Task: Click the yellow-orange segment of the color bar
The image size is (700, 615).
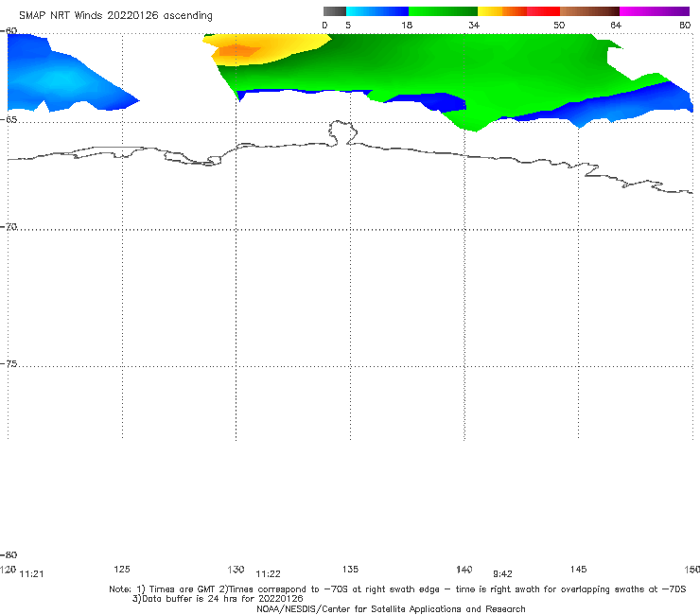Action: point(501,11)
